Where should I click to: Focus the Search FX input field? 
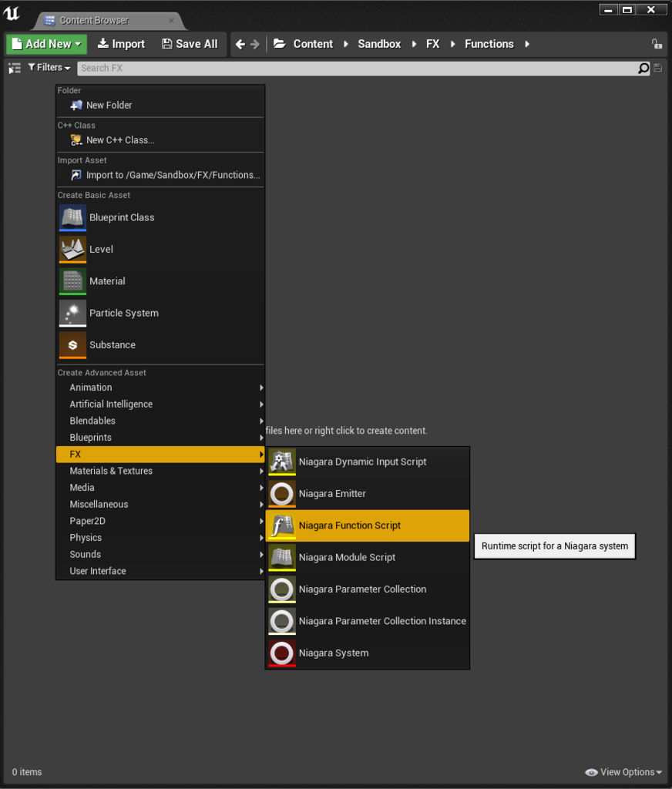coord(358,68)
